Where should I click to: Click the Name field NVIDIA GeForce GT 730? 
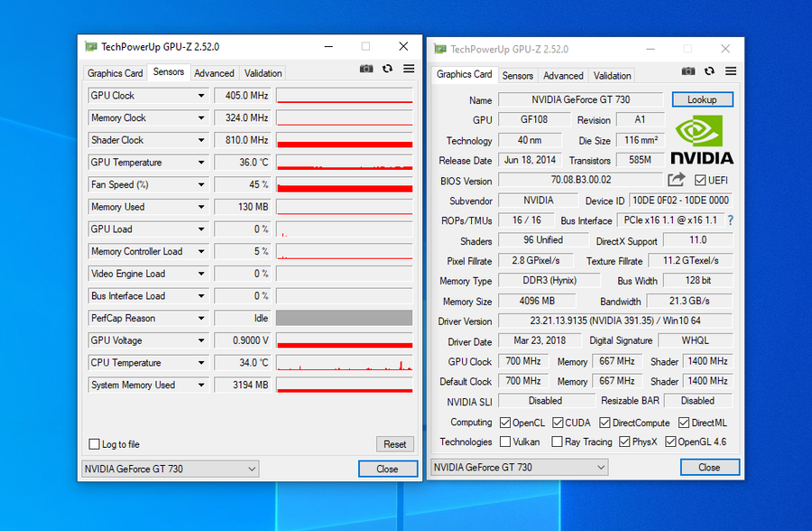[x=580, y=99]
